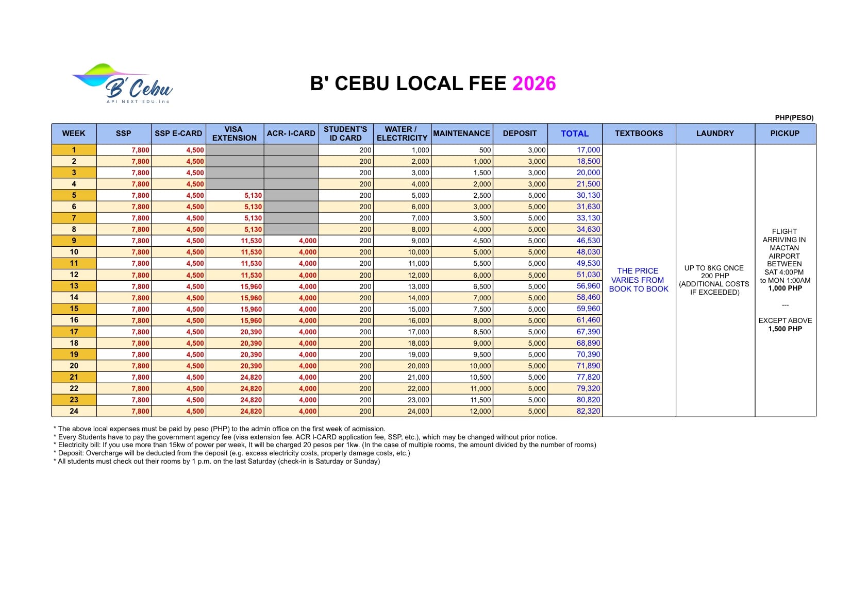Select the week 24 total of 82,320

[588, 411]
